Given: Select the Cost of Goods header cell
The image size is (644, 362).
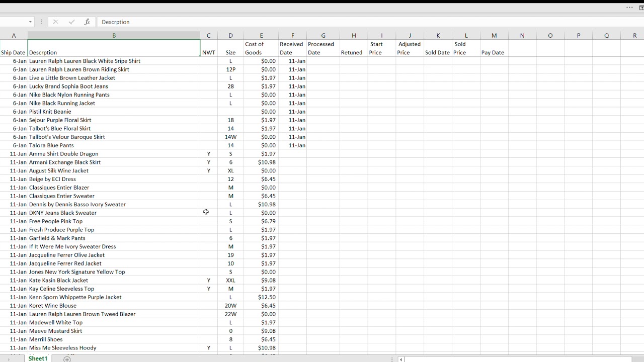Looking at the screenshot, I should [261, 48].
